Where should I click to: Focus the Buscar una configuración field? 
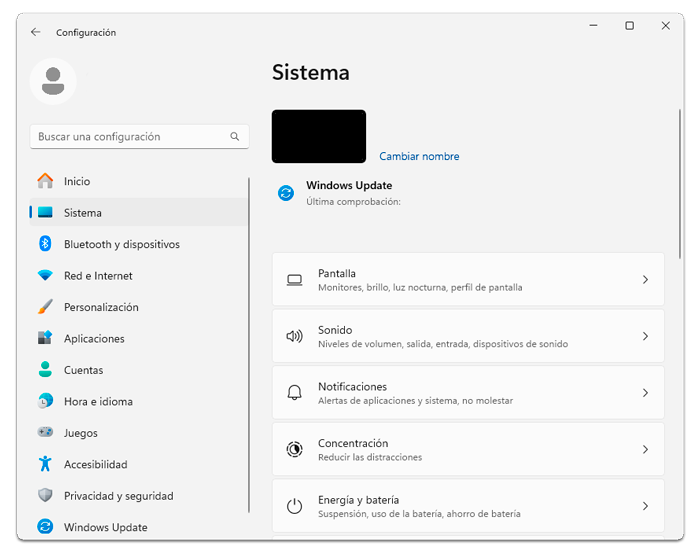(139, 137)
